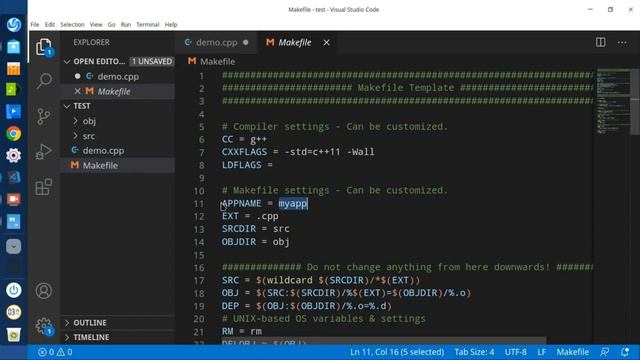The height and width of the screenshot is (360, 640).
Task: Open the Terminal menu
Action: 147,24
